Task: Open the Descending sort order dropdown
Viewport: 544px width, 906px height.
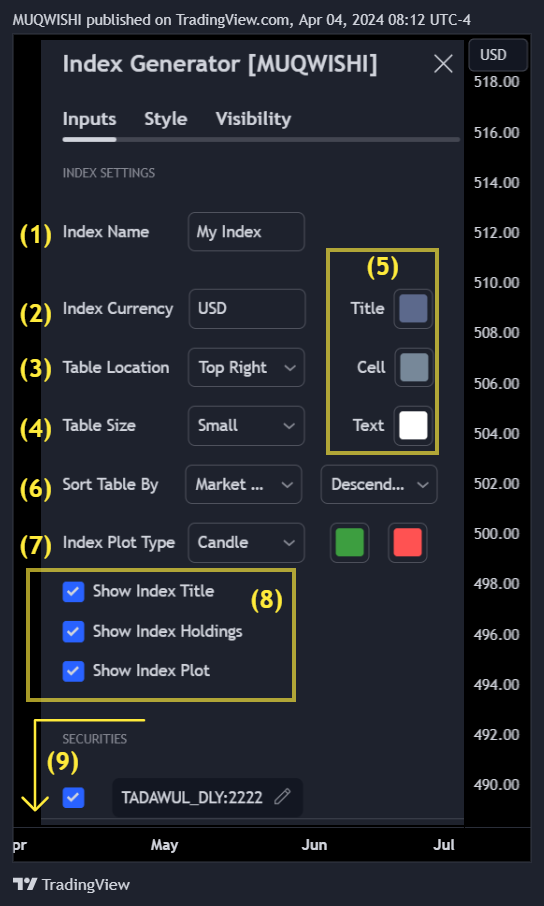Action: pyautogui.click(x=379, y=484)
